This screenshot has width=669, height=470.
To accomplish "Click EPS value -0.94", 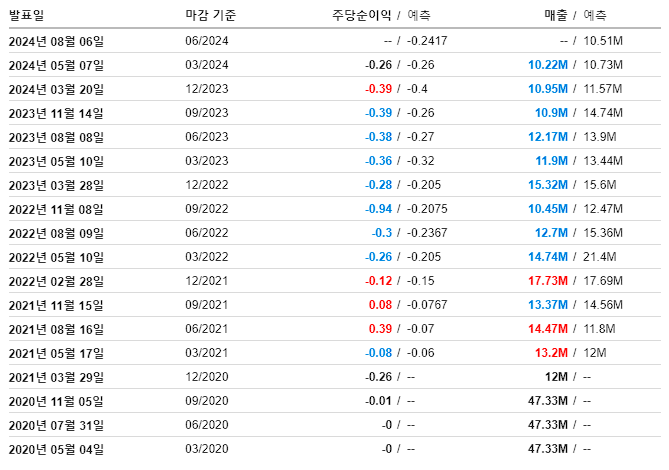I will pos(378,209).
